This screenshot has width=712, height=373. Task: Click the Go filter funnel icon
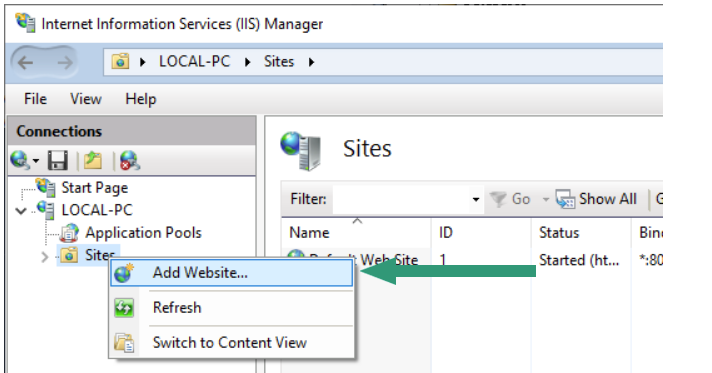(x=498, y=199)
